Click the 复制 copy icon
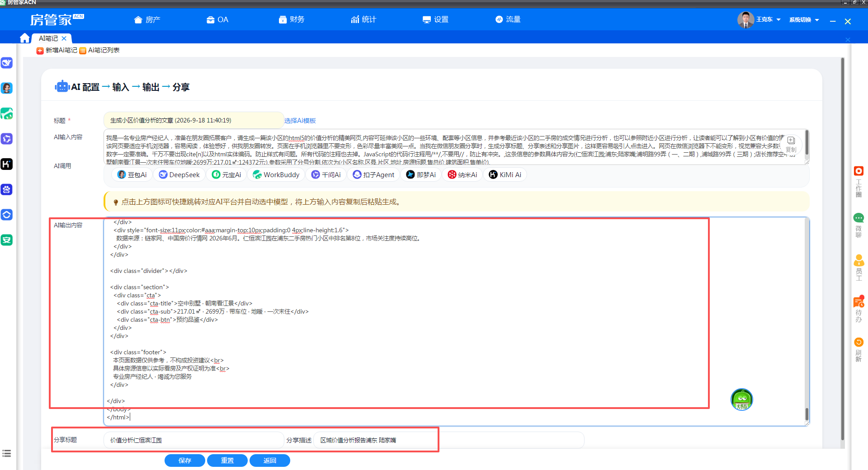The width and height of the screenshot is (868, 470). [791, 145]
